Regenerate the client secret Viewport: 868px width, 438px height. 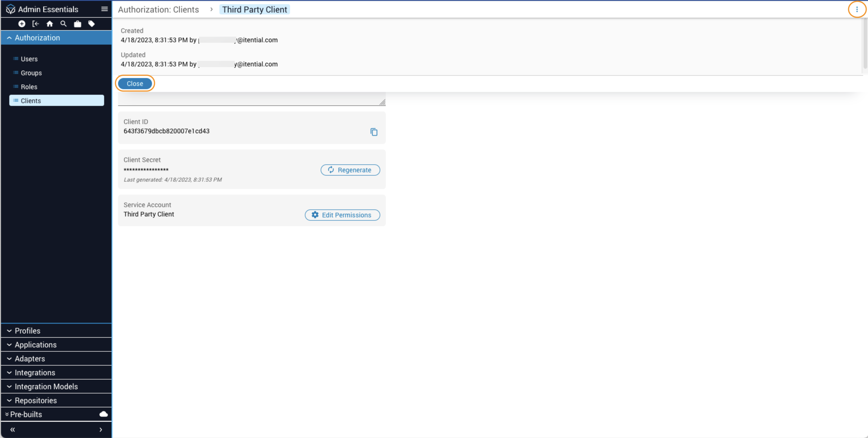(350, 170)
